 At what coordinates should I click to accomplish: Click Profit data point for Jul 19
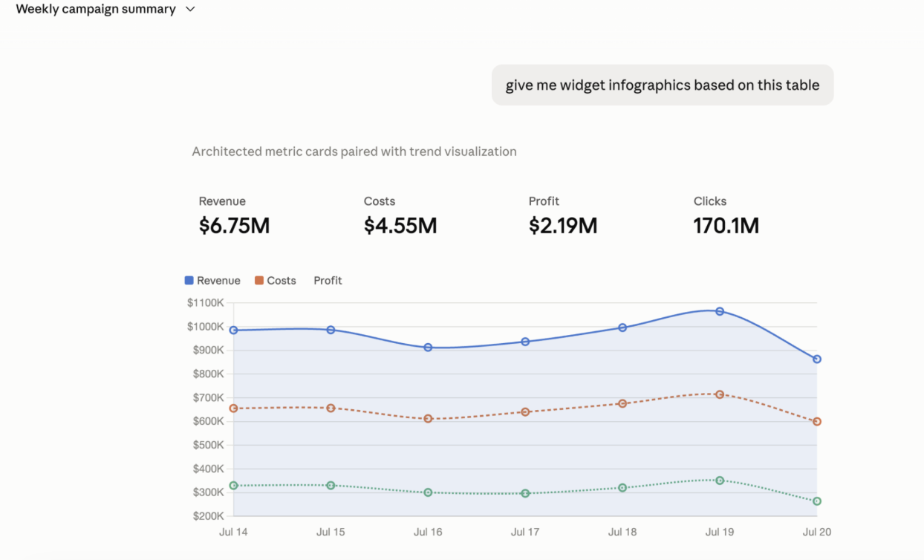tap(720, 481)
